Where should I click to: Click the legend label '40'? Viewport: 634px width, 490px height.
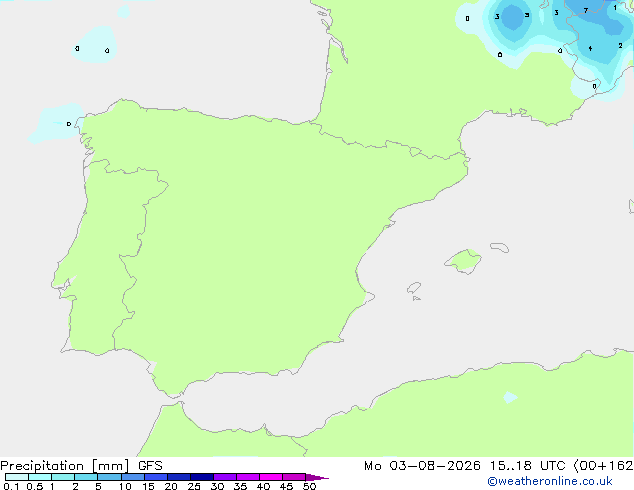coord(263,486)
